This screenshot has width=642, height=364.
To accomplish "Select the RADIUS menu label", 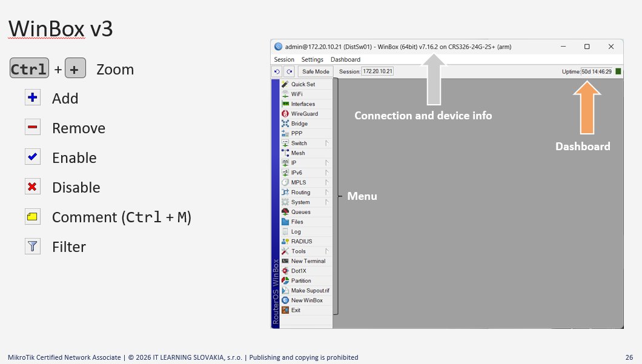I will [302, 241].
